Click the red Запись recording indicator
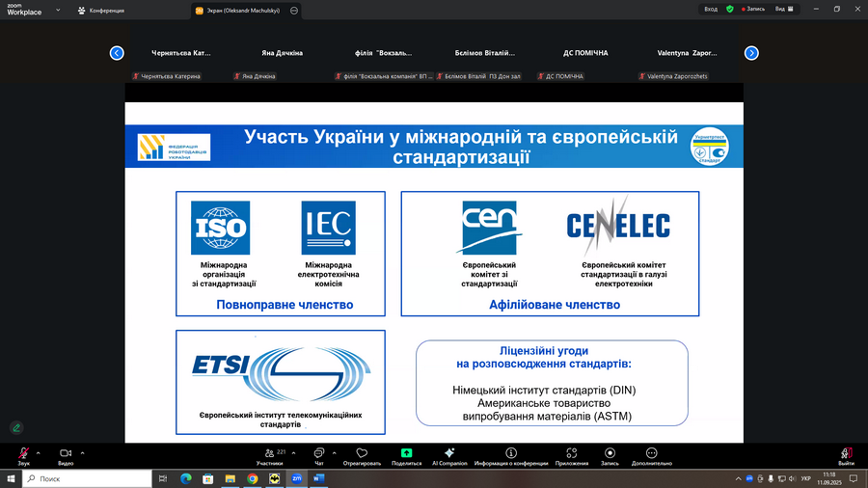 pyautogui.click(x=753, y=9)
